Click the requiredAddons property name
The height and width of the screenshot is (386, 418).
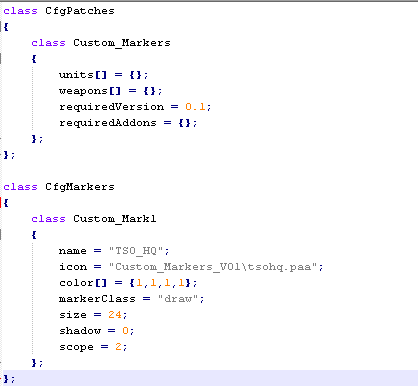point(108,123)
